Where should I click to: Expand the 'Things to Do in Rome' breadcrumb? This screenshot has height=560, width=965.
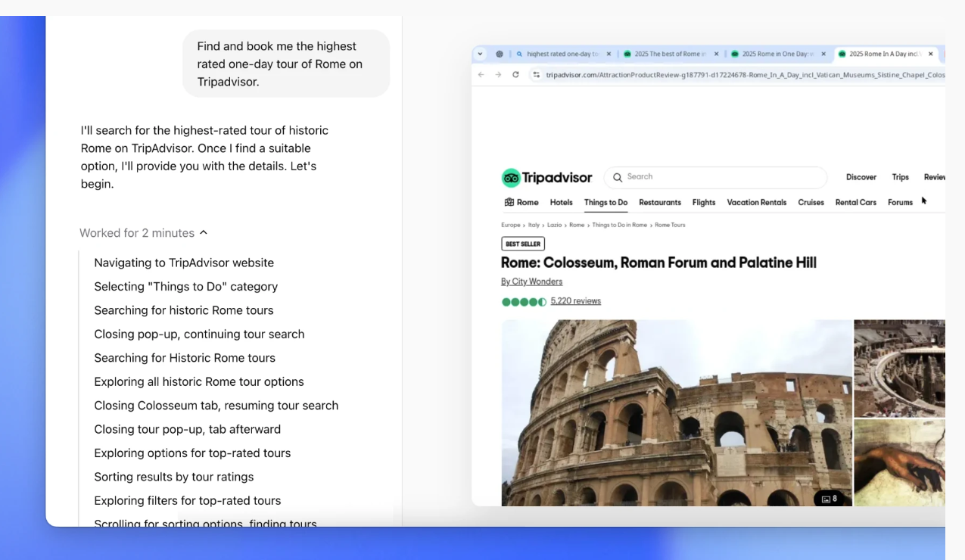(x=621, y=225)
